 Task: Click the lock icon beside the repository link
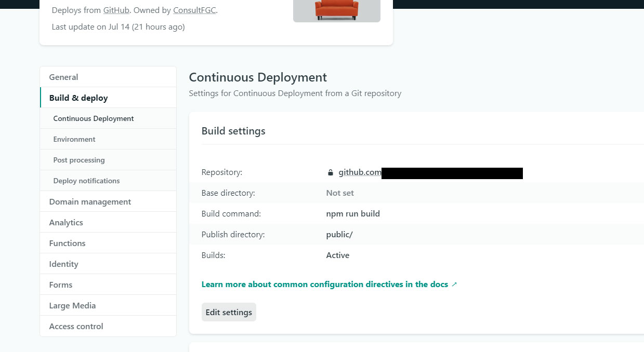point(330,172)
